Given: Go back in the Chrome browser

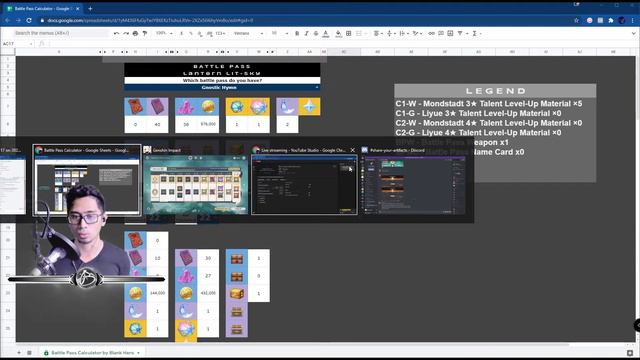Looking at the screenshot, I should (7, 20).
